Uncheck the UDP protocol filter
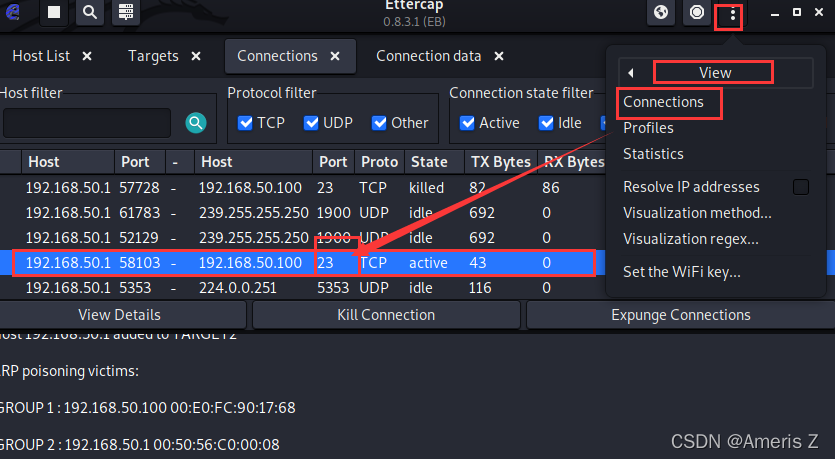Image resolution: width=835 pixels, height=459 pixels. click(x=311, y=123)
